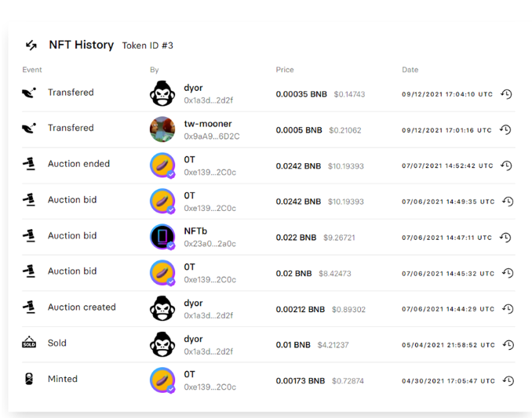
Task: Click clock icon on Auction ended row
Action: pos(506,165)
